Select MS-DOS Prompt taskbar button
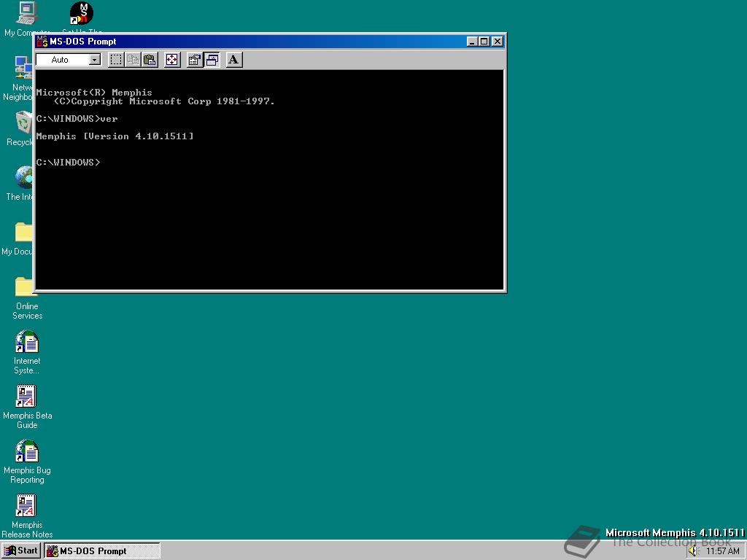This screenshot has height=560, width=747. [x=102, y=551]
